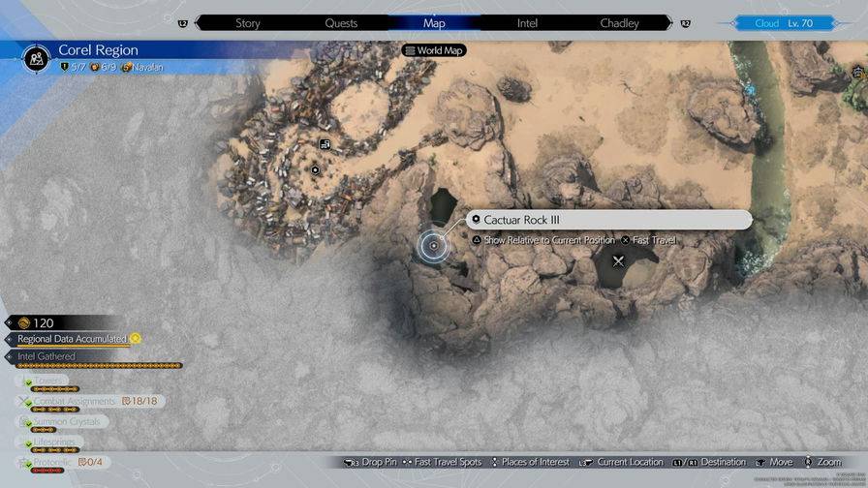This screenshot has width=868, height=488.
Task: Click the map icon above the hexagon marker
Action: click(x=325, y=145)
